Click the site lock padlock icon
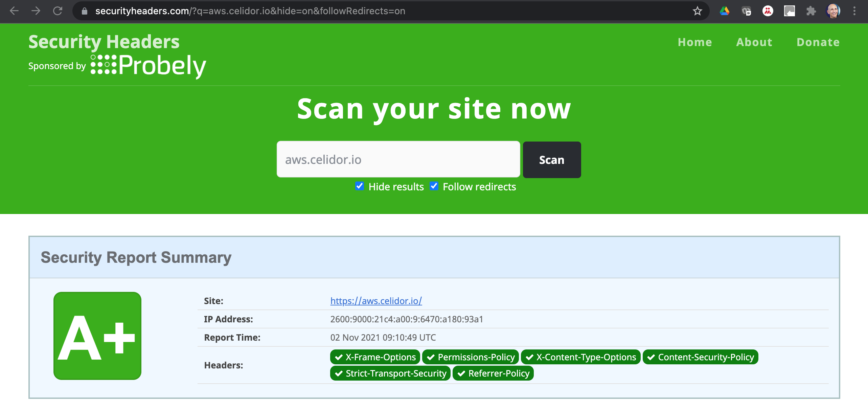Viewport: 868px width, 407px height. pos(85,11)
